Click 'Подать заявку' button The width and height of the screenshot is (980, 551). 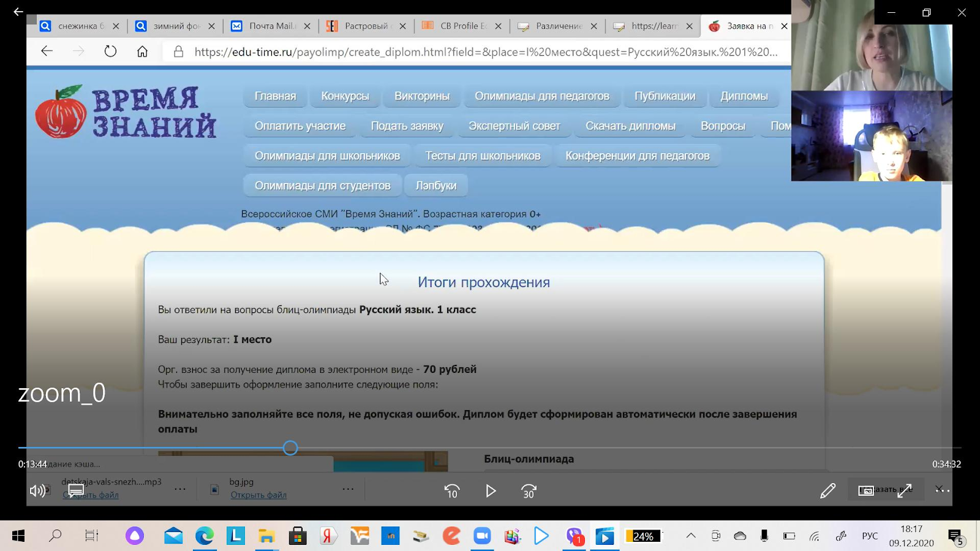tap(407, 126)
